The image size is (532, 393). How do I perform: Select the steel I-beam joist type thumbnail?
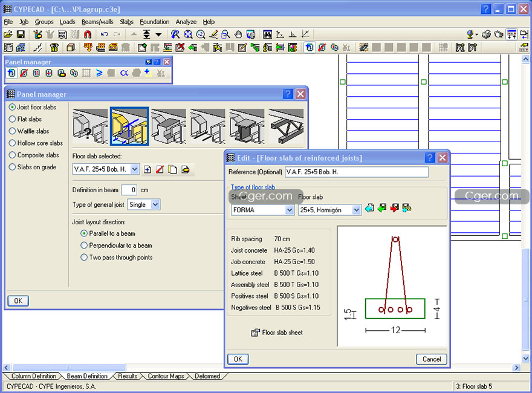247,126
